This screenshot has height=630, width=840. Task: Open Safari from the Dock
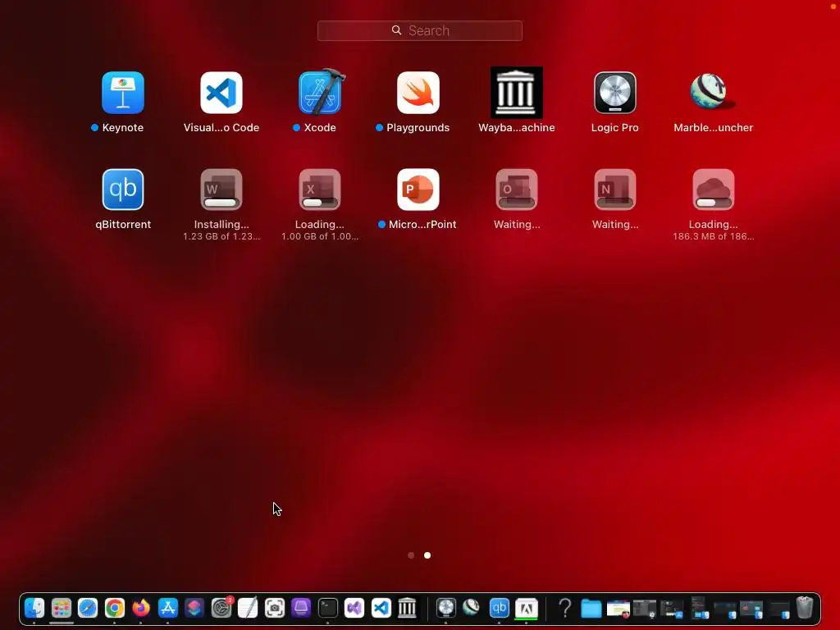coord(88,608)
